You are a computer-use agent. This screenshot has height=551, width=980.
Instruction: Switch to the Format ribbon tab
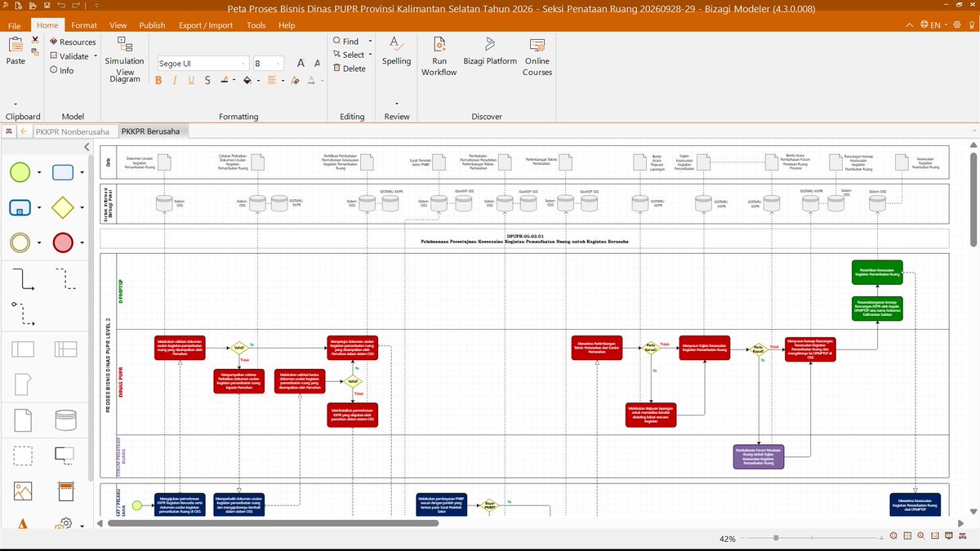(x=84, y=25)
